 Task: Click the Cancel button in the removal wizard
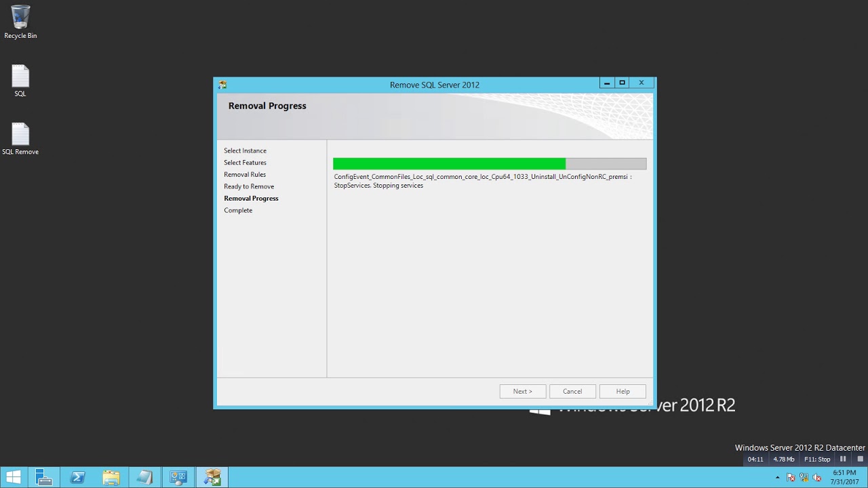pyautogui.click(x=572, y=391)
